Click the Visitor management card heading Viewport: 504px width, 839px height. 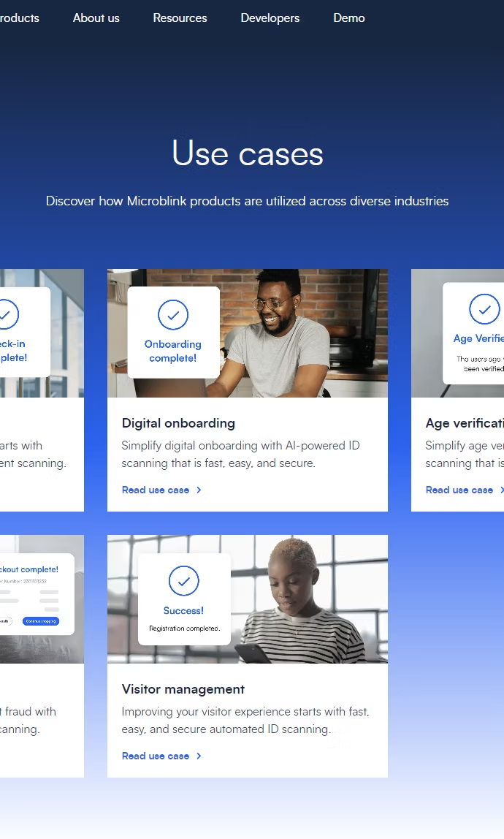[183, 689]
